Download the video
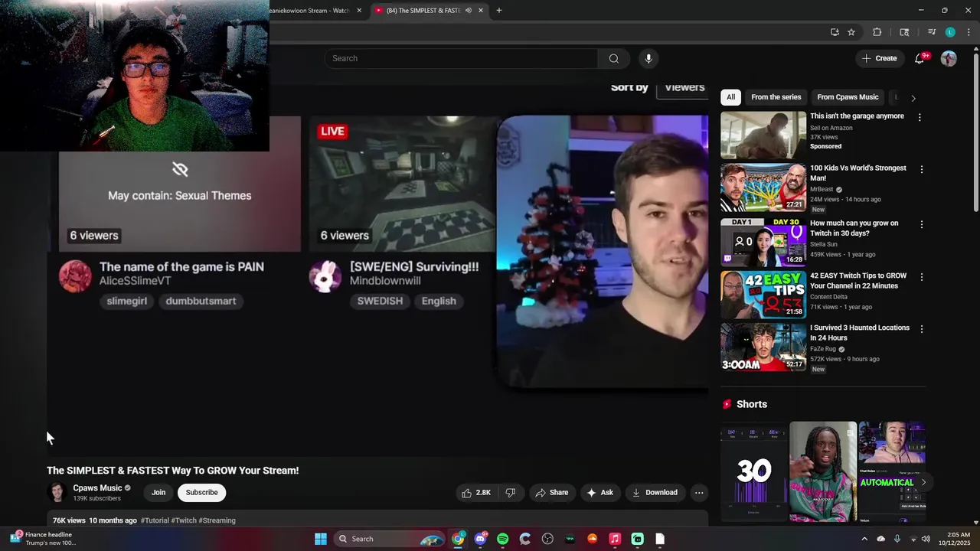Image resolution: width=980 pixels, height=551 pixels. coord(655,493)
